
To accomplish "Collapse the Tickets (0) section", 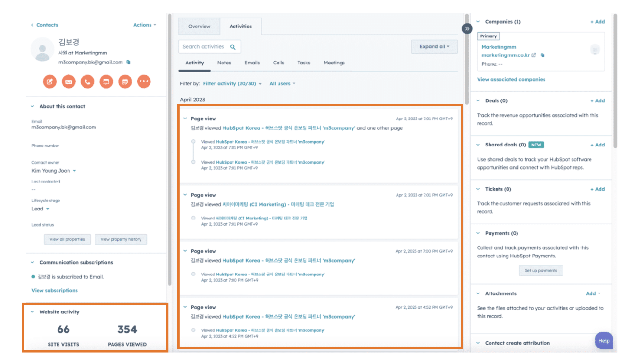I will [478, 189].
